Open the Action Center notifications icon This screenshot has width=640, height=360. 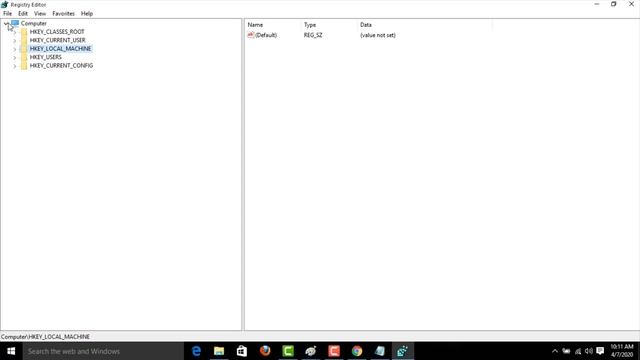click(x=600, y=351)
